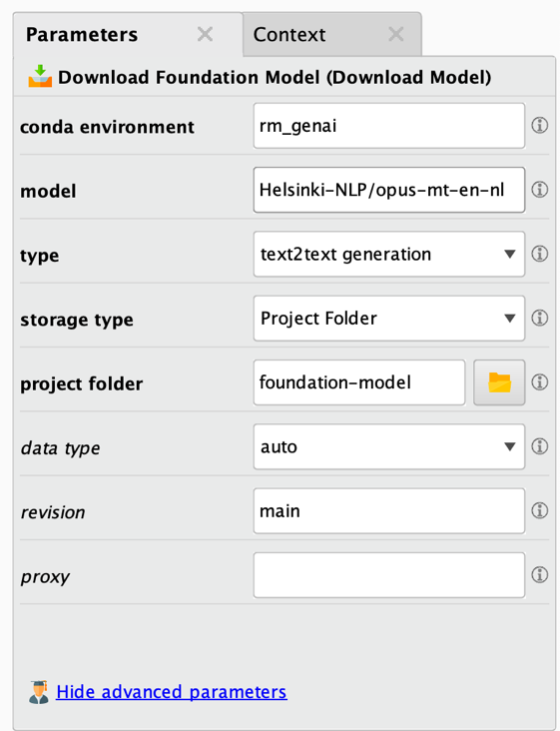The width and height of the screenshot is (560, 731).
Task: Click the storage type label
Action: [x=77, y=321]
